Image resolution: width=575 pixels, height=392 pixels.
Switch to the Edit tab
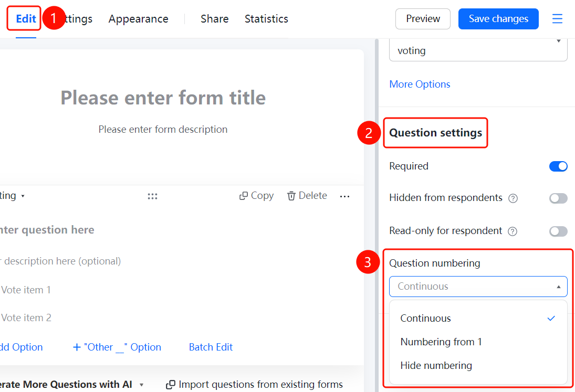(x=26, y=19)
